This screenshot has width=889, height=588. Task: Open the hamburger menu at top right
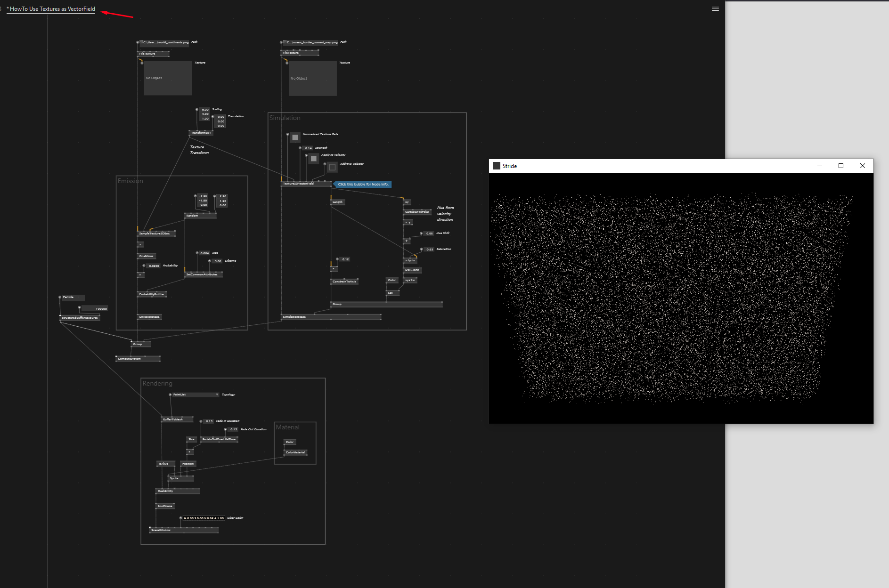(x=715, y=8)
